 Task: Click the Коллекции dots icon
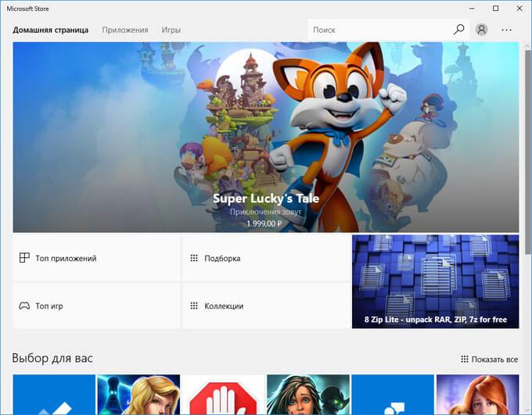(x=194, y=306)
